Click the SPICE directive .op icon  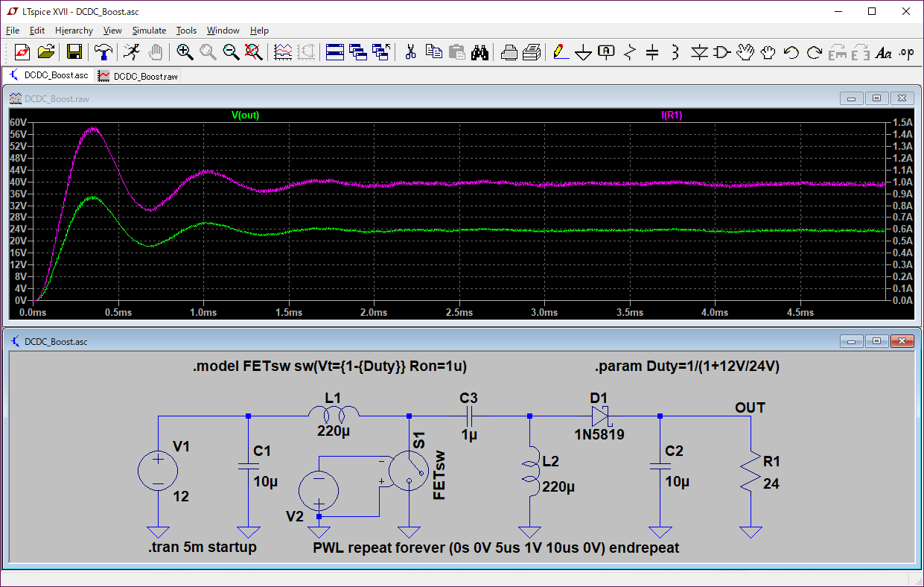[x=906, y=52]
